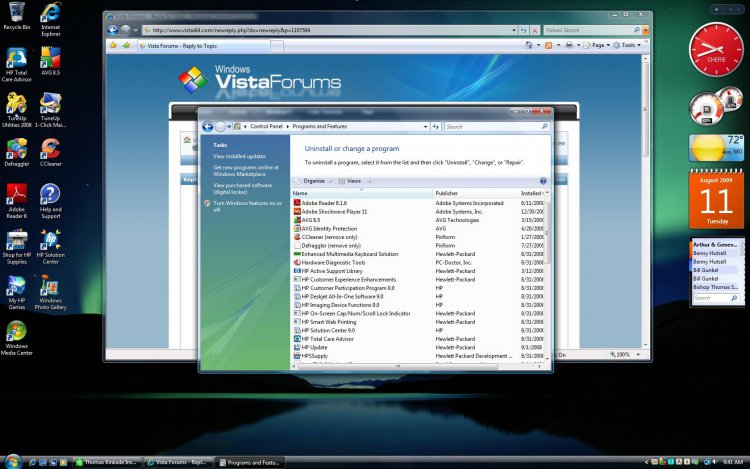Image resolution: width=750 pixels, height=469 pixels.
Task: Switch to Programs and Features taskbar button
Action: 250,462
